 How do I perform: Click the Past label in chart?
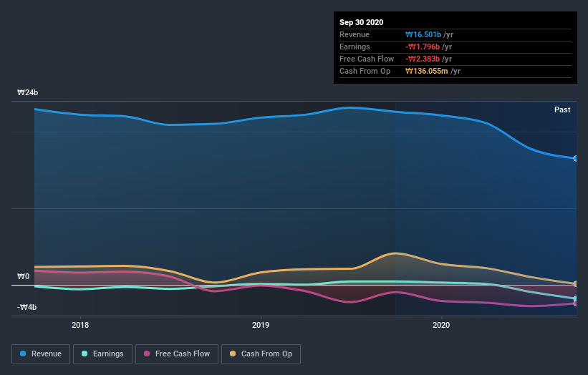tap(562, 109)
